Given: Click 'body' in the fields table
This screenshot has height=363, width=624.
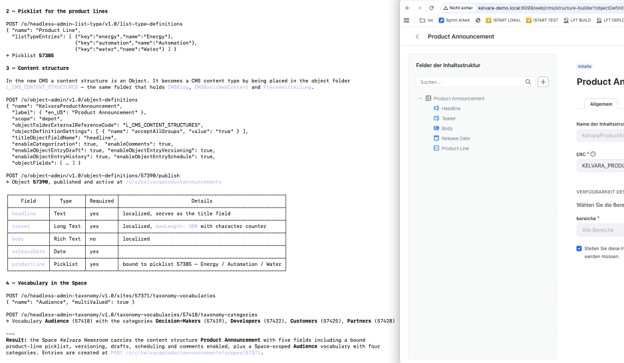Looking at the screenshot, I should [x=18, y=239].
